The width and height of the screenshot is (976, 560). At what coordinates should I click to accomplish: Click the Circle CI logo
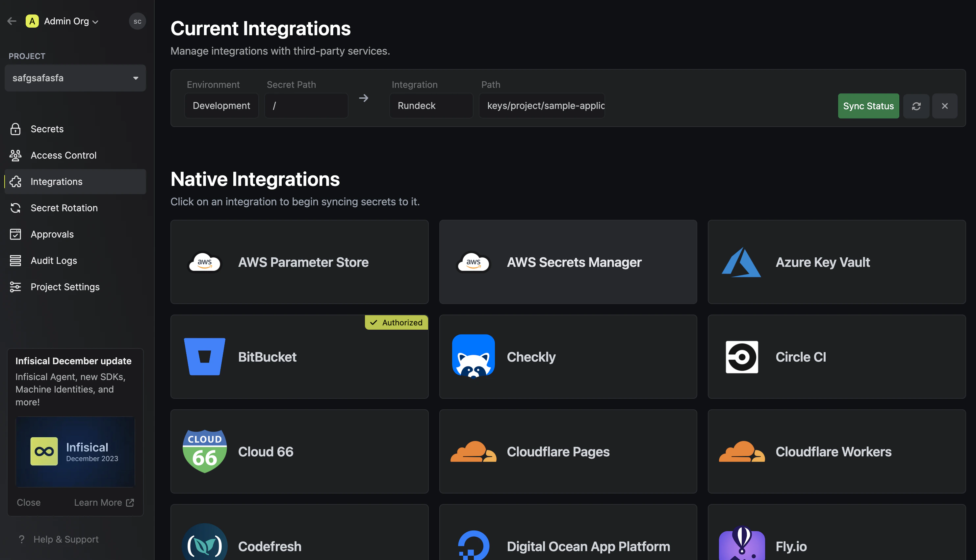[742, 357]
